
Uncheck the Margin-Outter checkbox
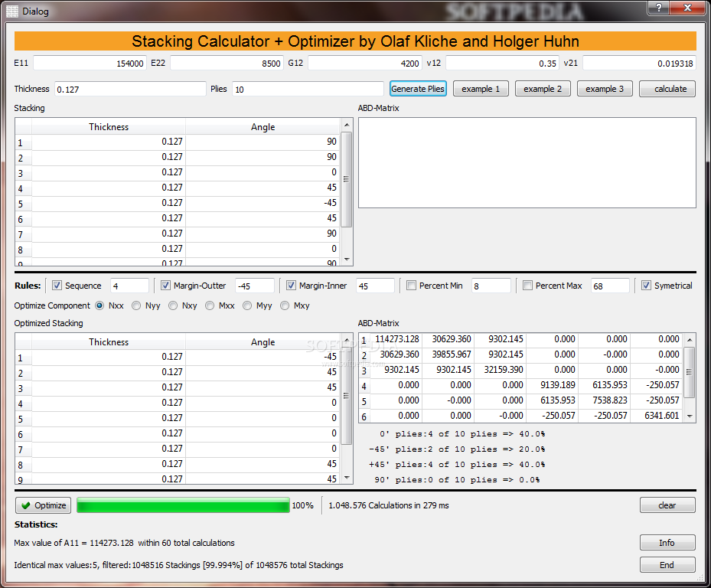(x=165, y=286)
